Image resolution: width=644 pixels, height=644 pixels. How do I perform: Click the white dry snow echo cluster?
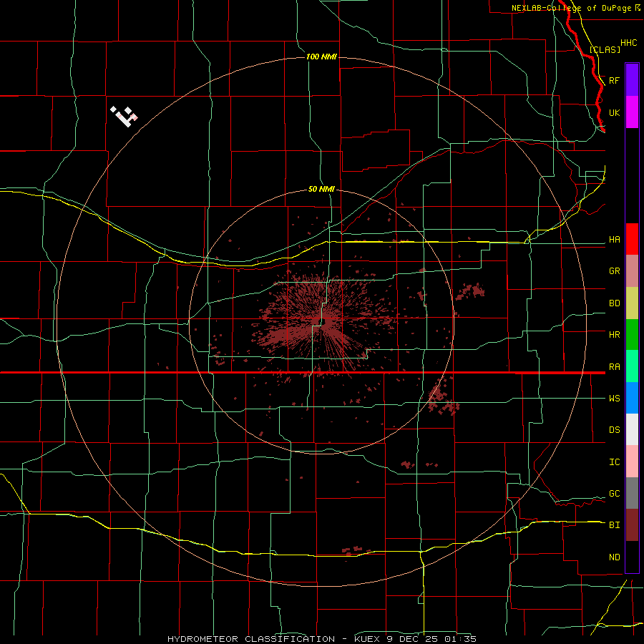[124, 116]
